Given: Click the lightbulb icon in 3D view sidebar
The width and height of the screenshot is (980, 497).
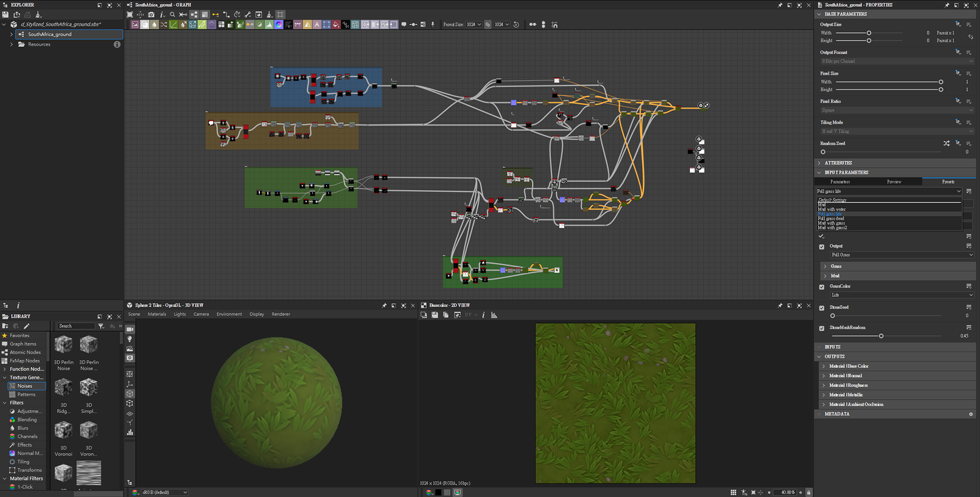Looking at the screenshot, I should pyautogui.click(x=130, y=339).
